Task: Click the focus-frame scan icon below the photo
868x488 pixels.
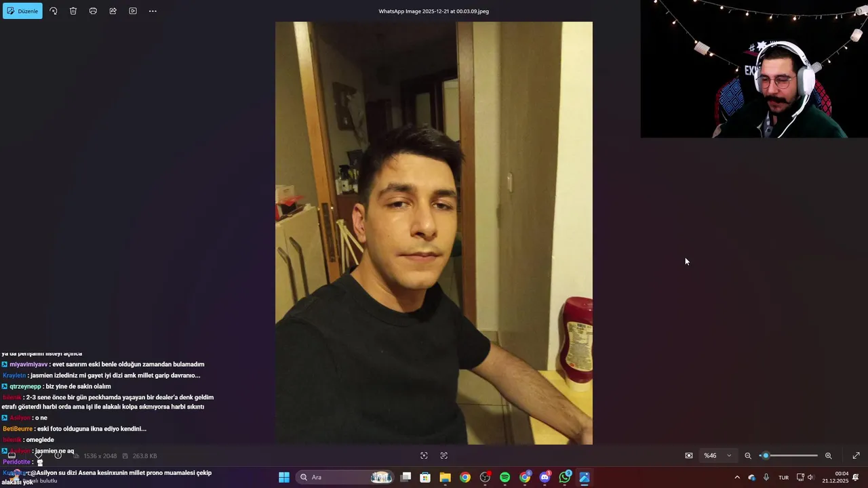Action: tap(424, 455)
